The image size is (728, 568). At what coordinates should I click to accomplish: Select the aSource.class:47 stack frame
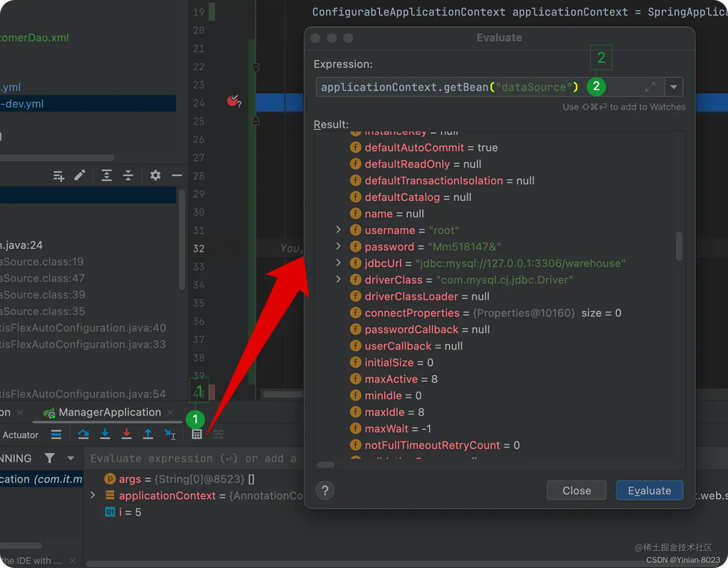(42, 278)
